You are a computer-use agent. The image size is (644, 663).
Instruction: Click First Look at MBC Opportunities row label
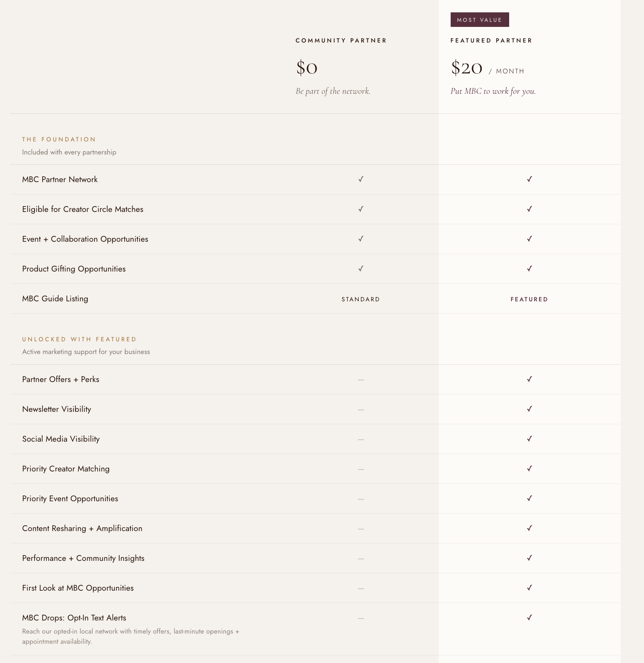click(78, 588)
